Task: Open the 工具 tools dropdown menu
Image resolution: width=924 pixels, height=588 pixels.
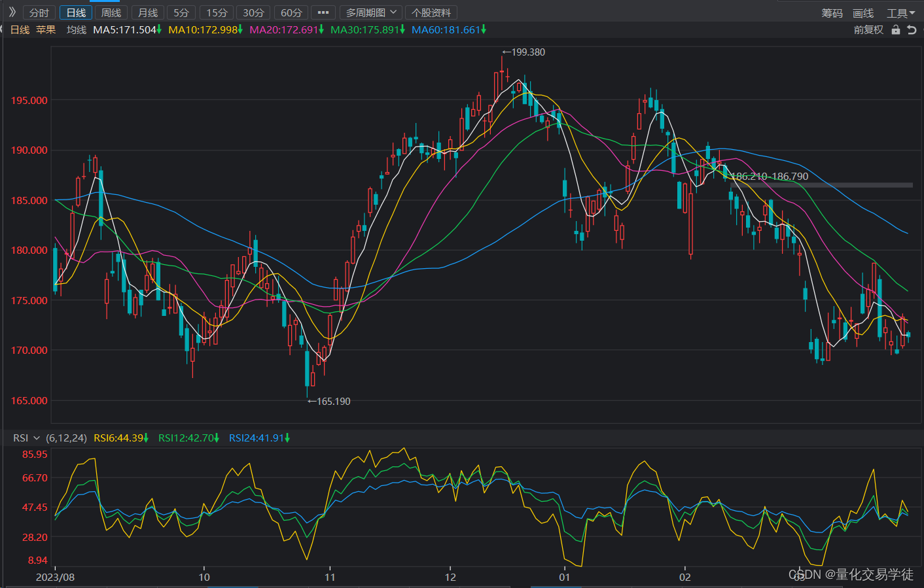Action: (900, 13)
